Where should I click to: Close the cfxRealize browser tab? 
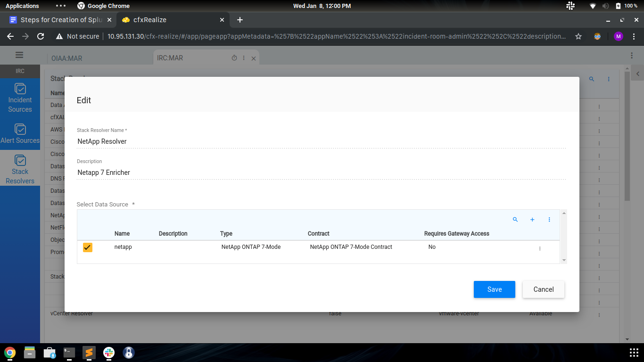point(223,20)
